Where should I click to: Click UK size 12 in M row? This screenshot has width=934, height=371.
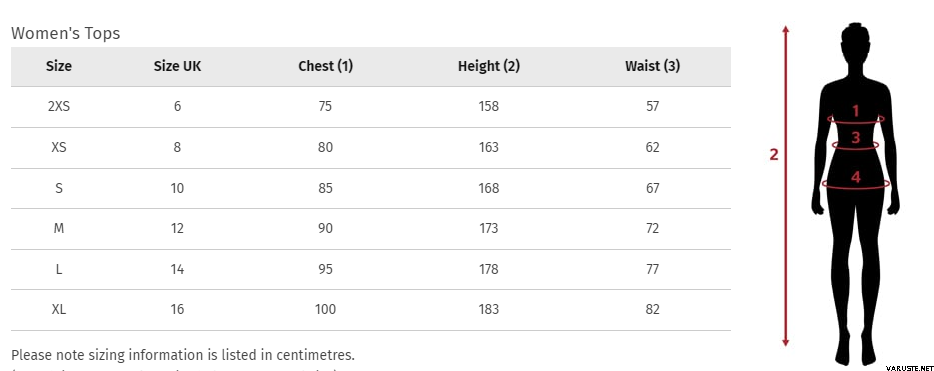178,229
